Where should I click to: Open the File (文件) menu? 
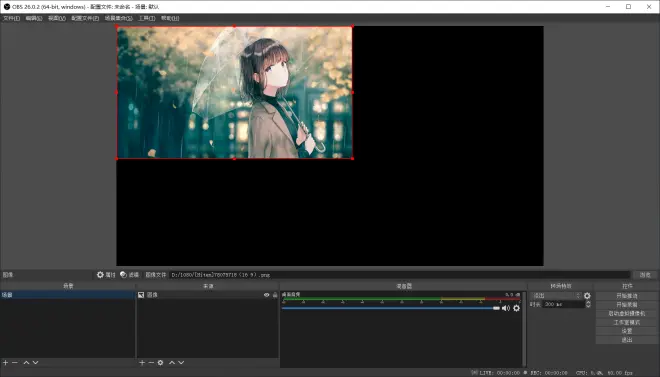(11, 18)
